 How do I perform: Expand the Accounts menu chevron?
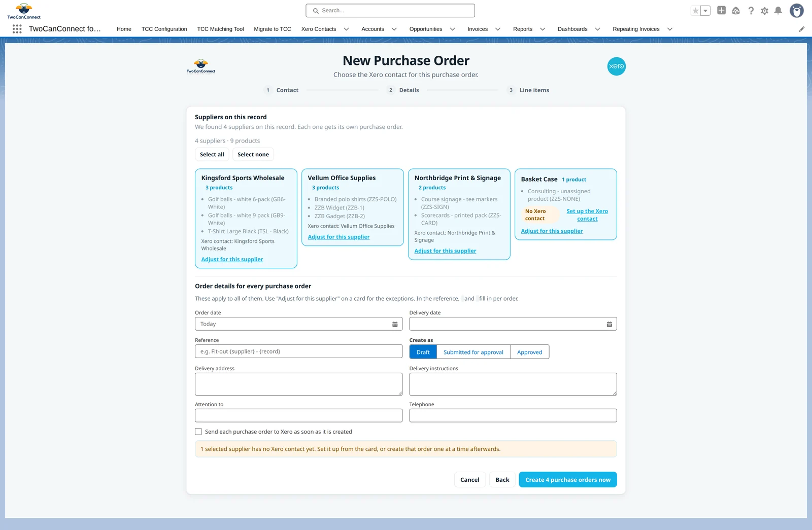point(394,29)
